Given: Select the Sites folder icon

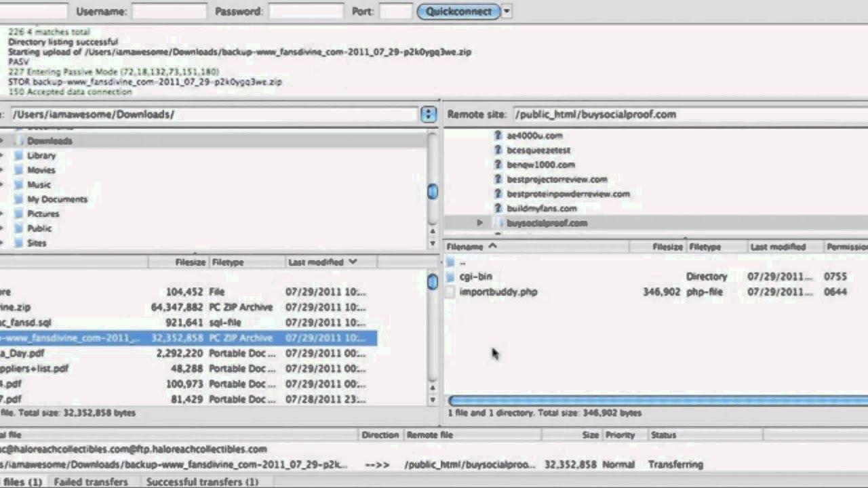Looking at the screenshot, I should [x=19, y=243].
